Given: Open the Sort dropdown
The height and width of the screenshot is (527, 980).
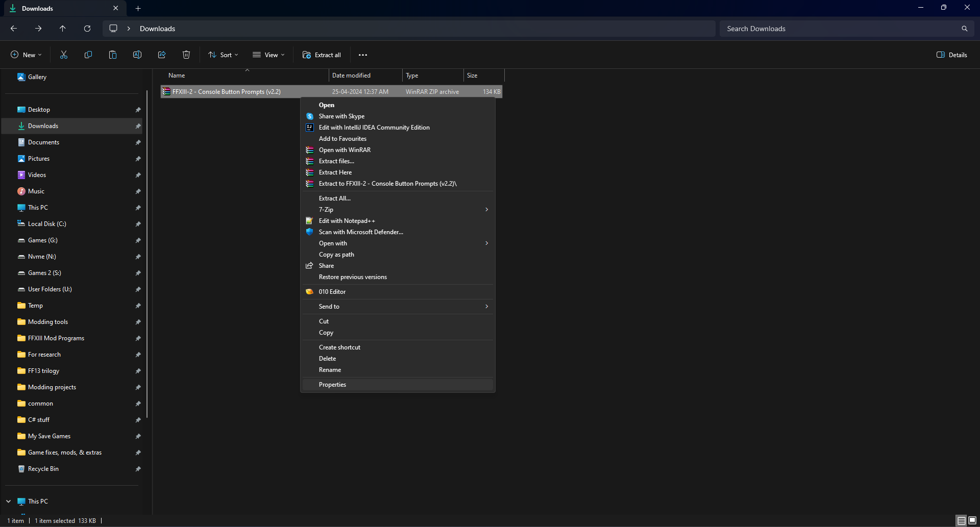Looking at the screenshot, I should [223, 55].
